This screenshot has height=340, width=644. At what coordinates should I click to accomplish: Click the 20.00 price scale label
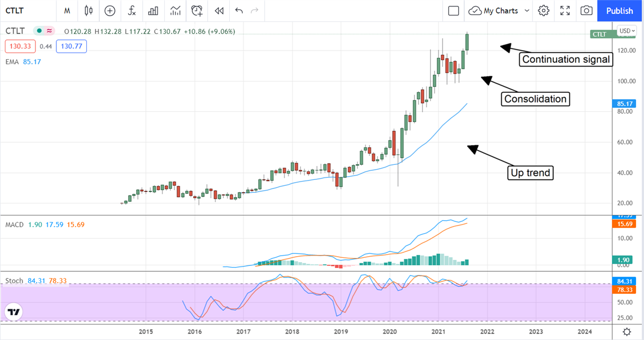[x=626, y=203]
